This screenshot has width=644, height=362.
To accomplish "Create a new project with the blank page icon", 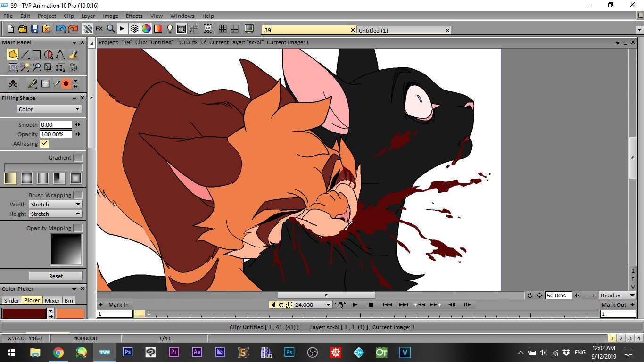I will point(11,29).
